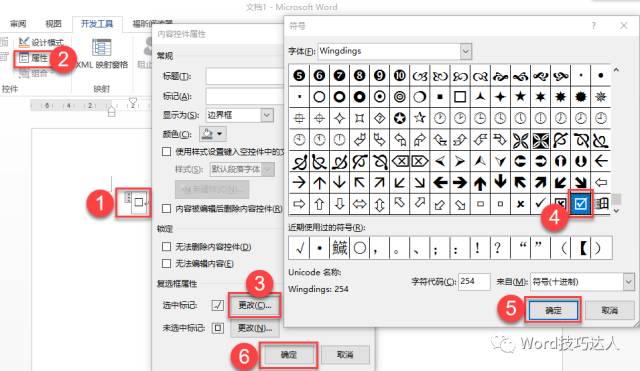Image resolution: width=640 pixels, height=371 pixels.
Task: Pick the bullseye target circle symbol
Action: click(400, 97)
